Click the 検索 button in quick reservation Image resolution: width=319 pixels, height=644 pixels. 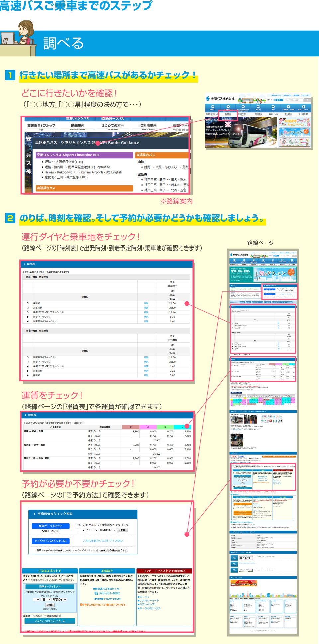click(x=122, y=530)
